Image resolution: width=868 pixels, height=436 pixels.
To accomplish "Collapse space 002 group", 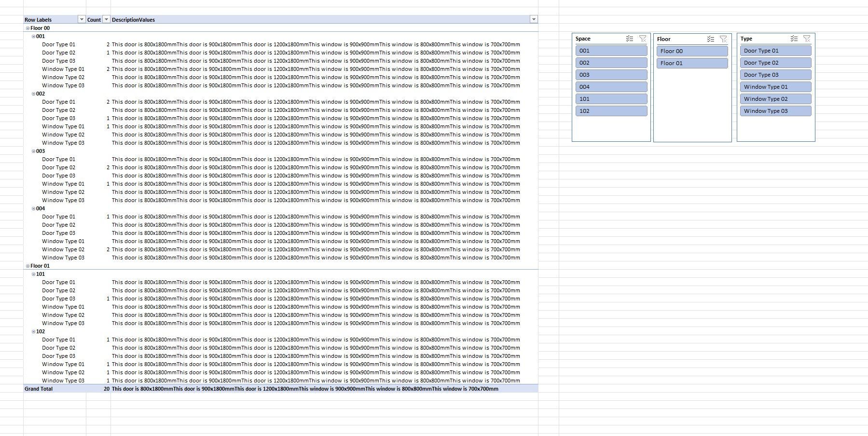I will coord(33,94).
